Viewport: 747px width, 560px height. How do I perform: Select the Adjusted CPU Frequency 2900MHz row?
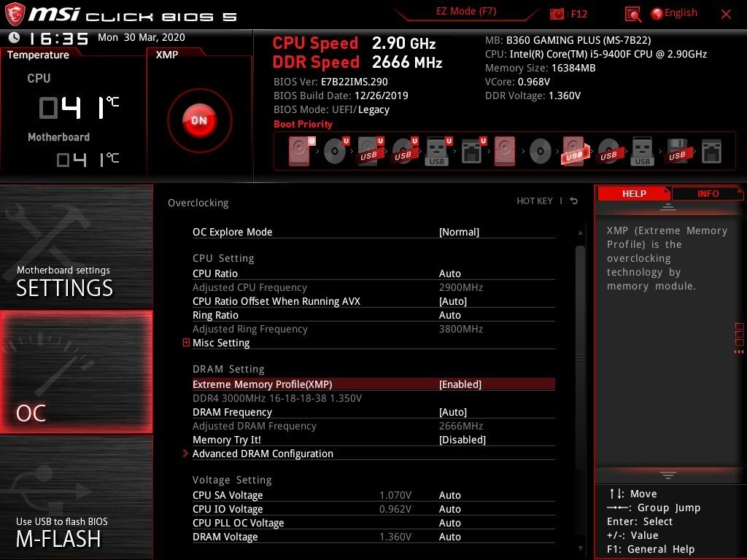point(373,287)
